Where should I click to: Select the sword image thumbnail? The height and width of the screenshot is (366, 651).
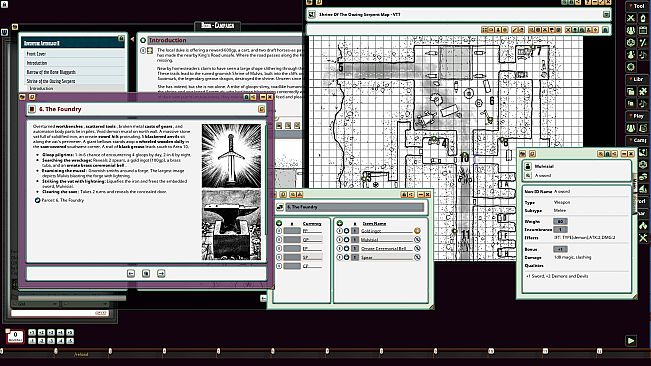[x=232, y=156]
